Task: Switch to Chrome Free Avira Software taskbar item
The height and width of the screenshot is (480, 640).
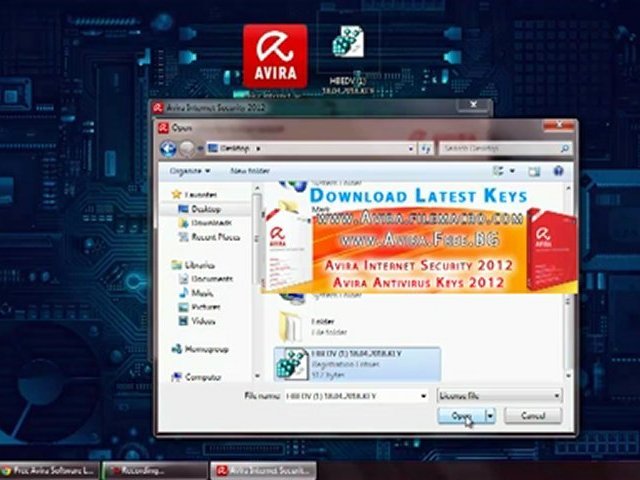Action: coord(49,471)
